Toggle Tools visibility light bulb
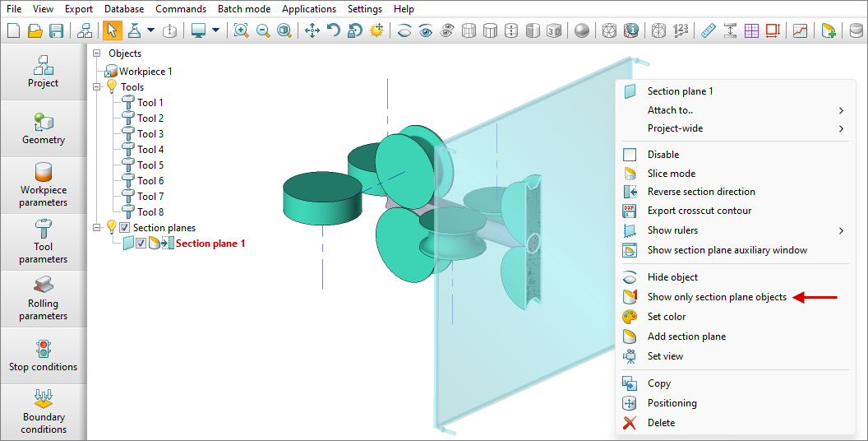Screen dimensions: 868x441 point(112,87)
